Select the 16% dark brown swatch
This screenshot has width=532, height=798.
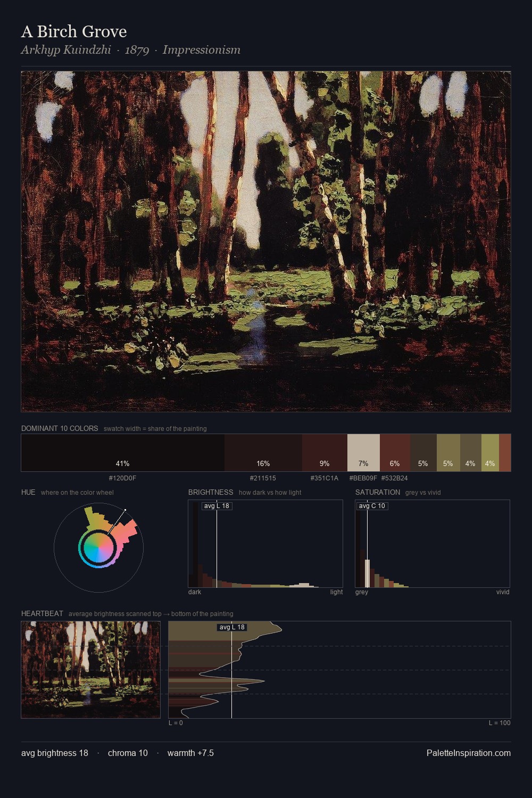pos(263,453)
